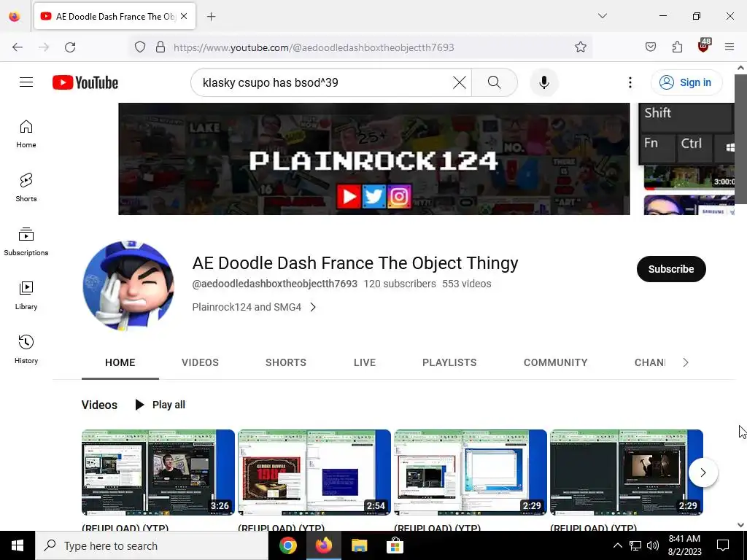Show more channel tabs with the arrow
This screenshot has height=560, width=747.
tap(685, 362)
